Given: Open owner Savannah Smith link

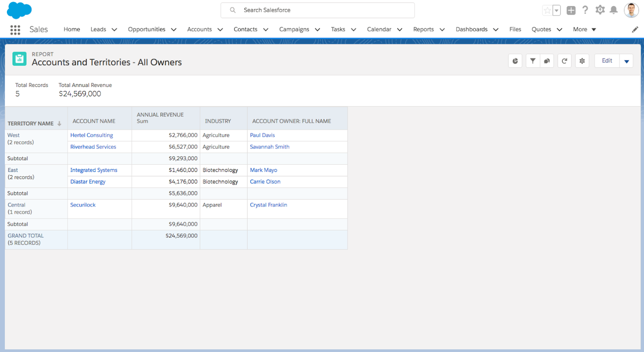Looking at the screenshot, I should point(270,147).
